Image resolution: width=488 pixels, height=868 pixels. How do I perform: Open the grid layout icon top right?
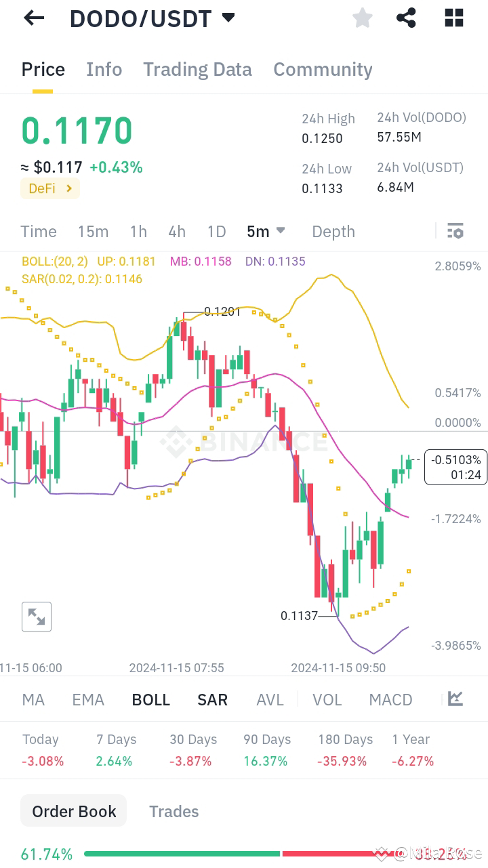pos(453,18)
